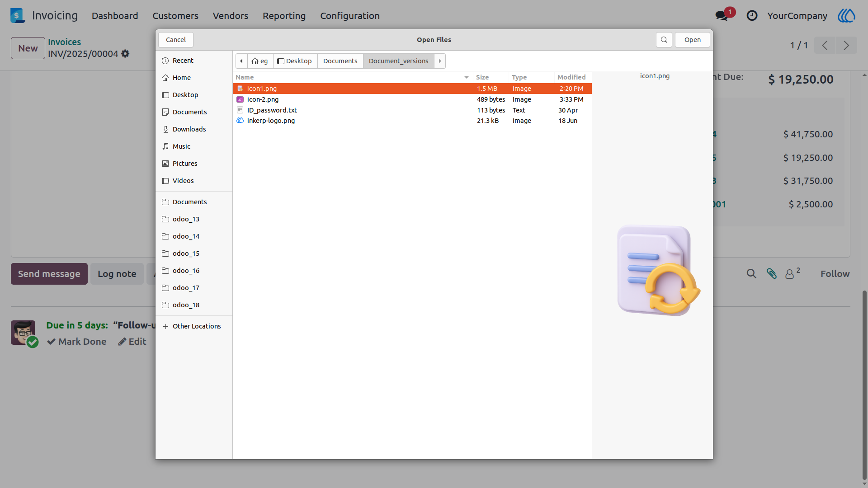Select the inkerp-logo.png file

coord(412,121)
